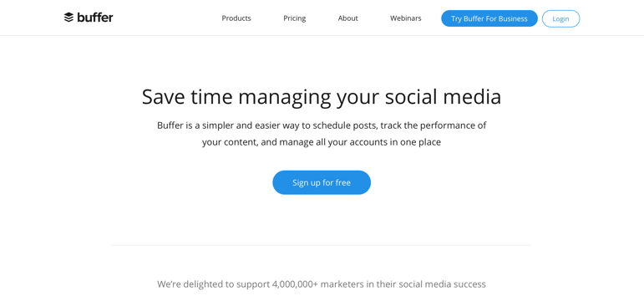Screen dimensions: 644x307
Task: Select Webinars in the top navigation
Action: (x=405, y=18)
